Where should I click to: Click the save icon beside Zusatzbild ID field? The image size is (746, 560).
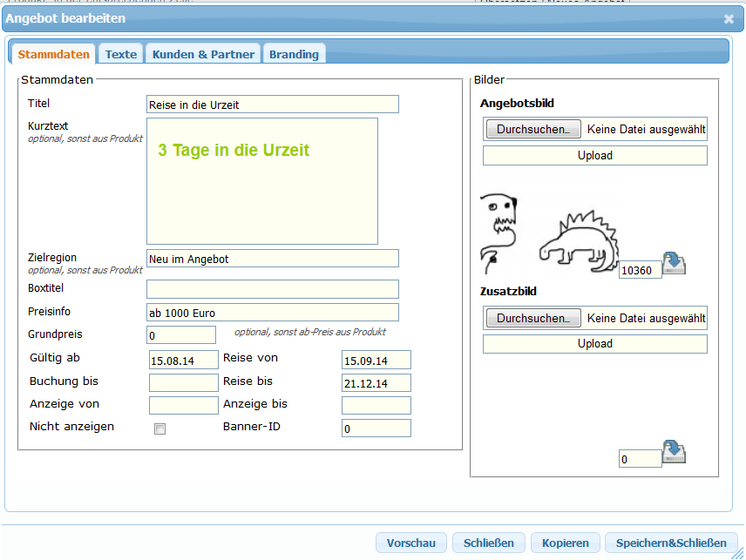[x=675, y=451]
